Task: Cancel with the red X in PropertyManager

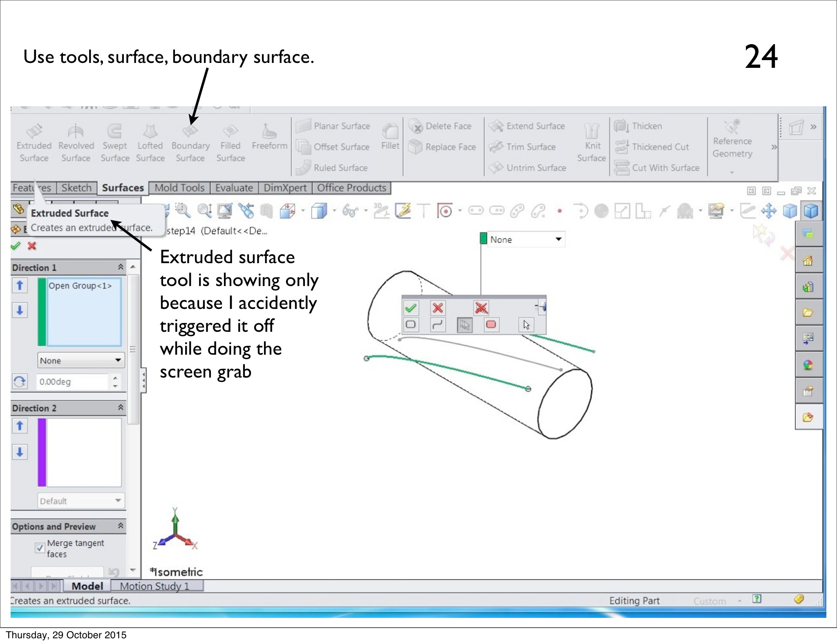Action: pos(32,246)
